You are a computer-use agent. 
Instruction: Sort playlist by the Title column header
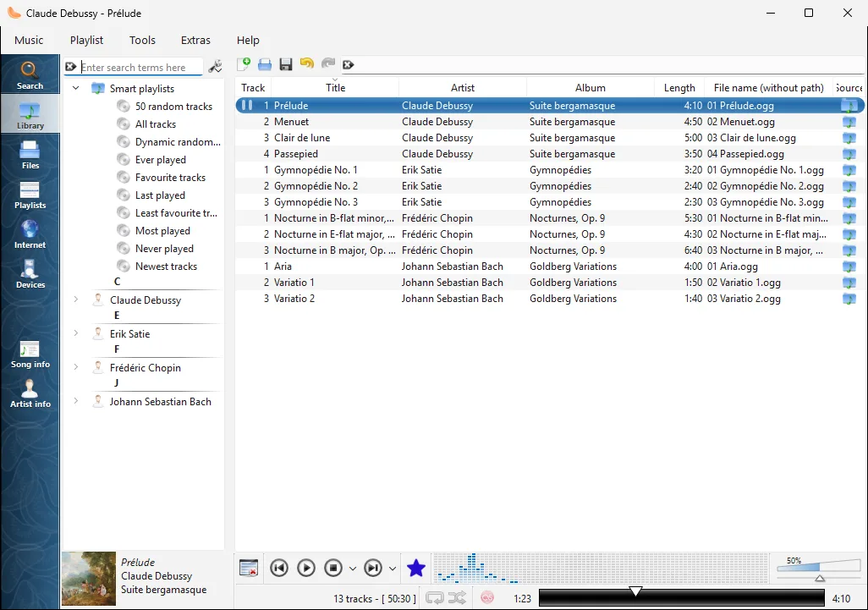click(x=336, y=87)
